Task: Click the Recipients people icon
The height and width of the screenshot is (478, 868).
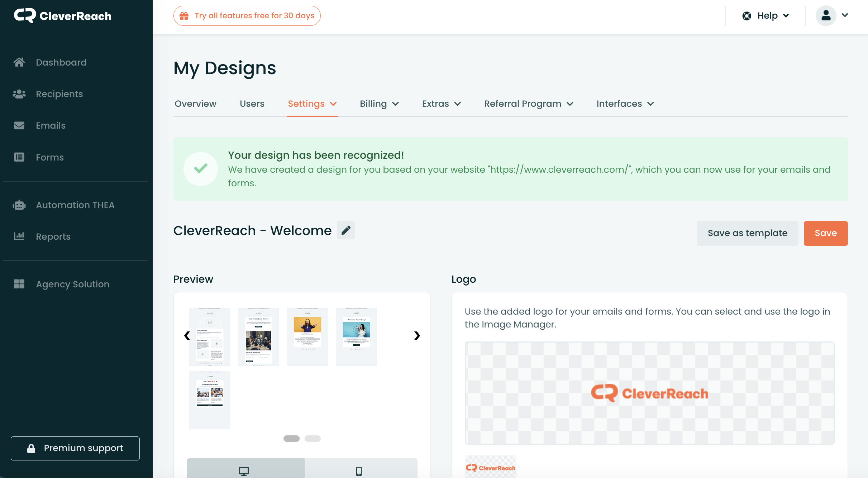Action: click(x=19, y=94)
